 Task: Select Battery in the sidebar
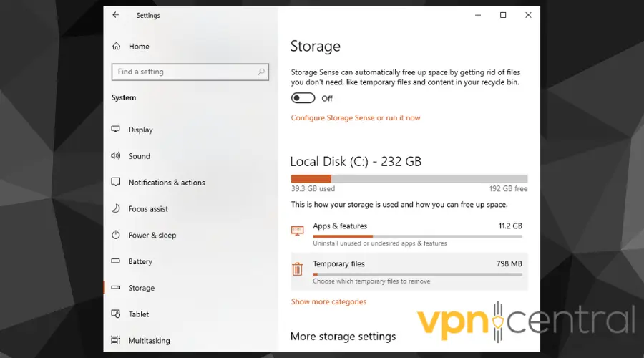pos(140,262)
